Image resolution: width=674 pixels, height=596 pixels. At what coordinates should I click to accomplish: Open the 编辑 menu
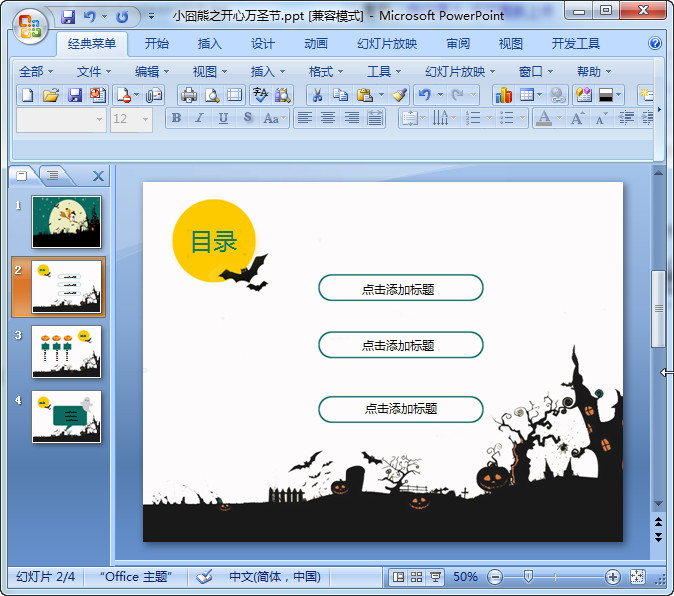pos(152,71)
